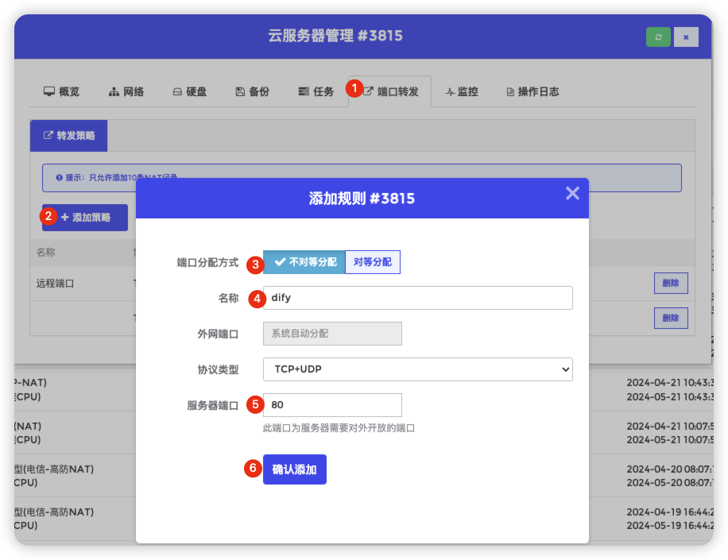Click the 添加策略 button

click(x=85, y=218)
